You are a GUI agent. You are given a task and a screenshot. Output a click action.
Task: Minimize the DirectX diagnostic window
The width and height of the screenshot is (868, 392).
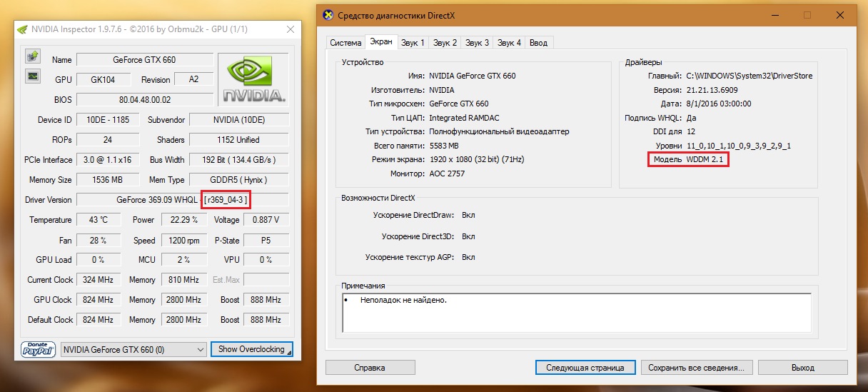tap(774, 14)
